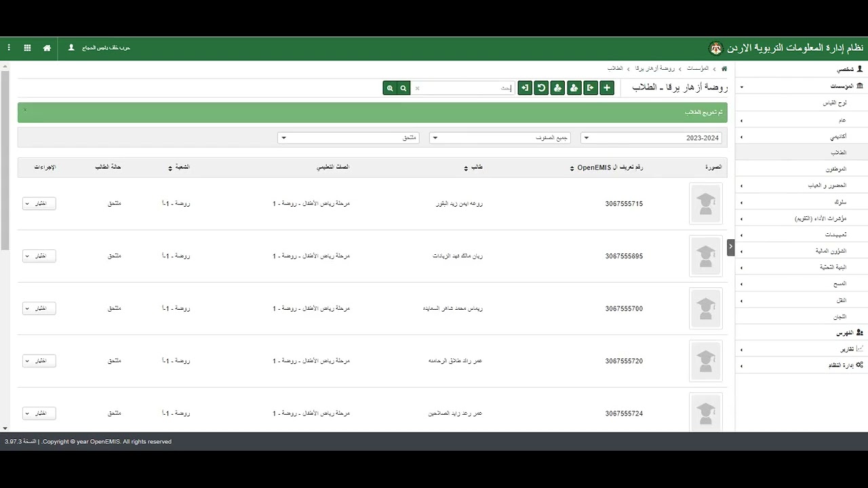Click the magnifier search button
The image size is (868, 488).
point(403,87)
